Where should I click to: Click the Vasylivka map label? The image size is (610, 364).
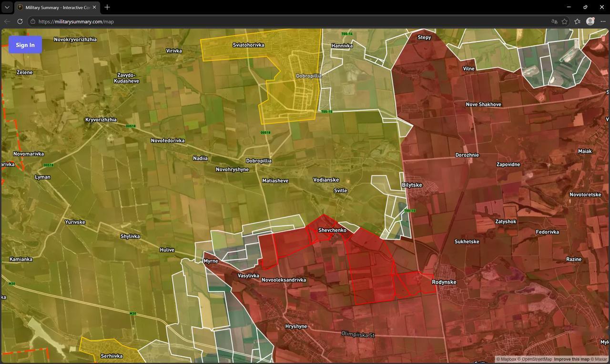tap(248, 276)
